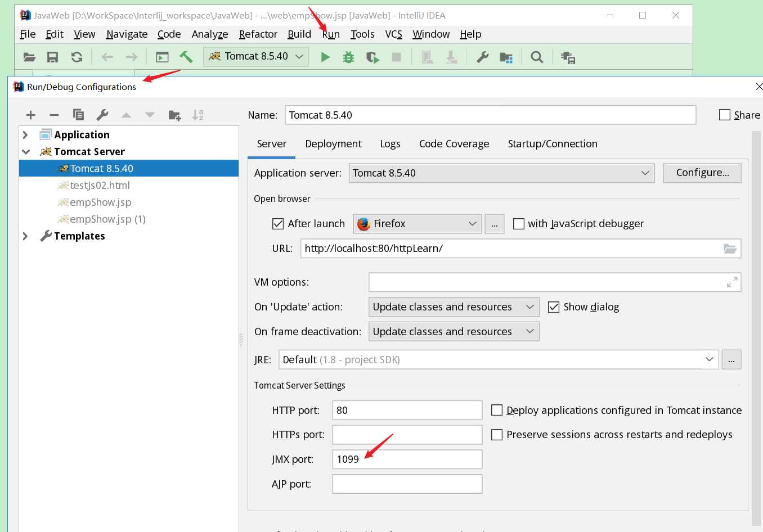The image size is (763, 532).
Task: Switch to the Code Coverage tab
Action: (454, 144)
